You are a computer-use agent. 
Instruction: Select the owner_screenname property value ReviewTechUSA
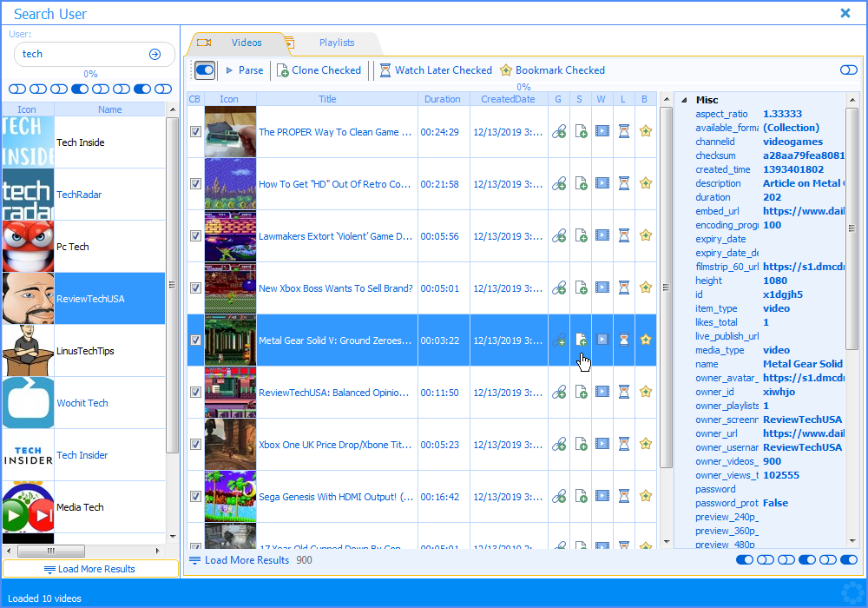tap(802, 420)
